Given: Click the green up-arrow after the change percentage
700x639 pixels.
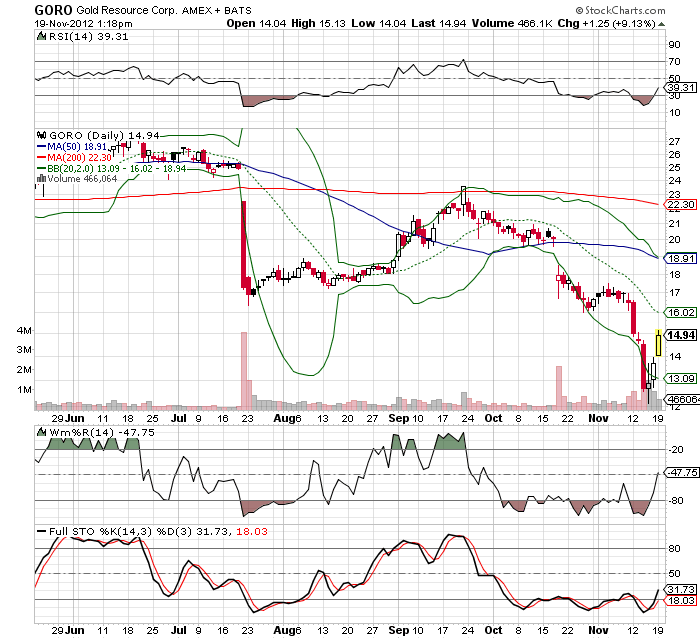Looking at the screenshot, I should [x=661, y=24].
